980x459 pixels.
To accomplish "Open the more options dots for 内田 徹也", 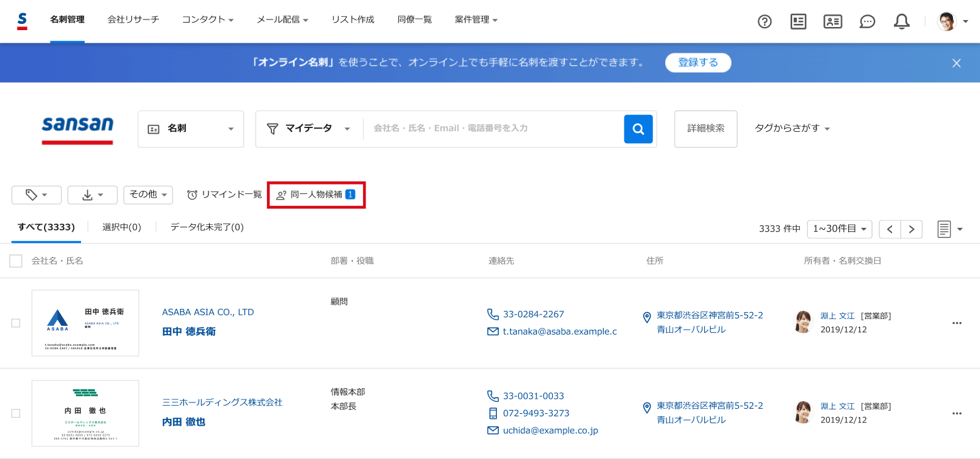I will tap(957, 414).
